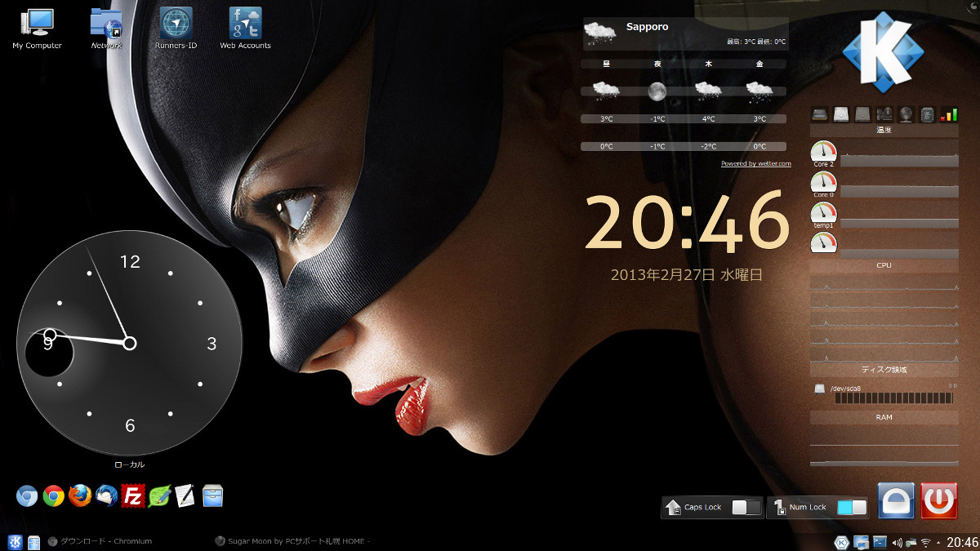Launch Thunderbird from the quick launcher
Viewport: 980px width, 551px height.
point(106,495)
